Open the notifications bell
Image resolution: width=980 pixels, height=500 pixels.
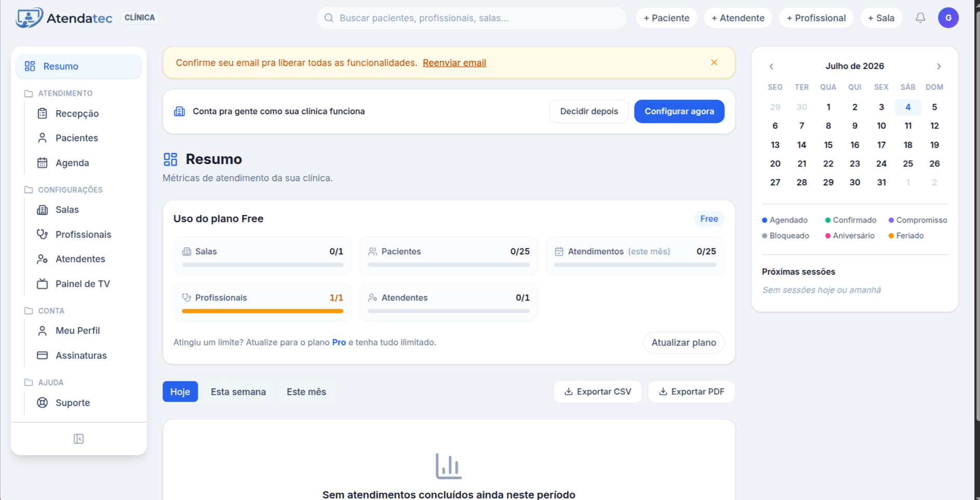tap(920, 18)
